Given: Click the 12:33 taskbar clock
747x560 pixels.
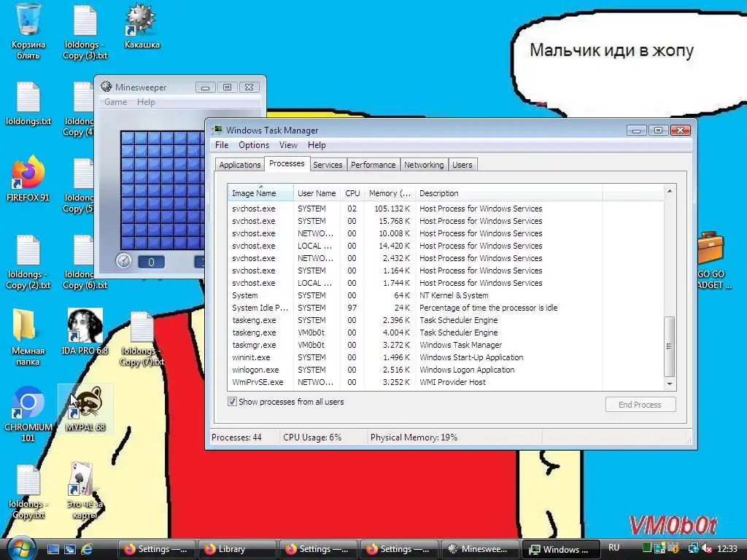Looking at the screenshot, I should pyautogui.click(x=727, y=548).
